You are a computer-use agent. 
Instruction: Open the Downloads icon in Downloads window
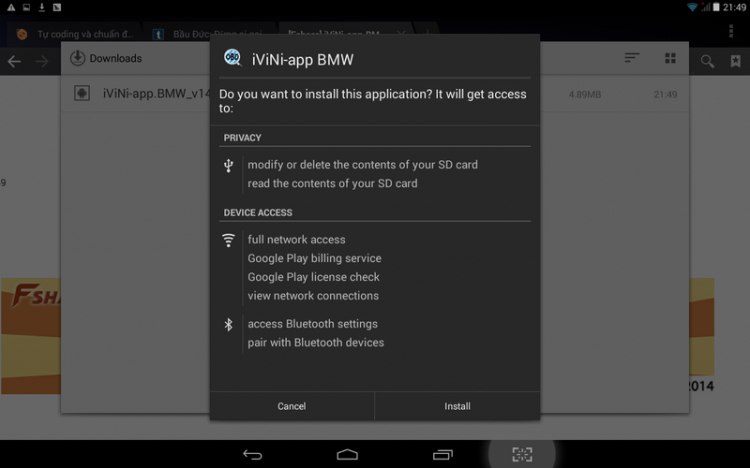click(x=77, y=58)
